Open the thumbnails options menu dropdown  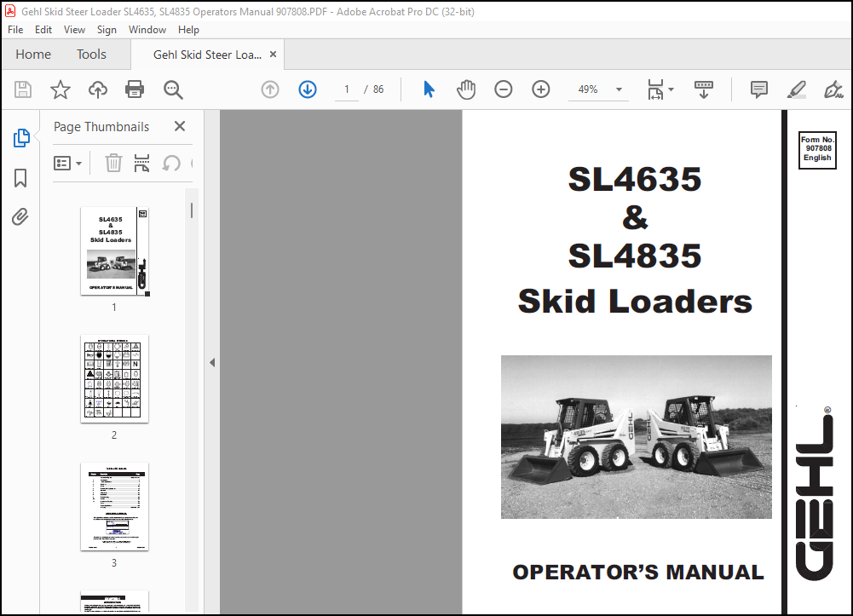click(67, 163)
